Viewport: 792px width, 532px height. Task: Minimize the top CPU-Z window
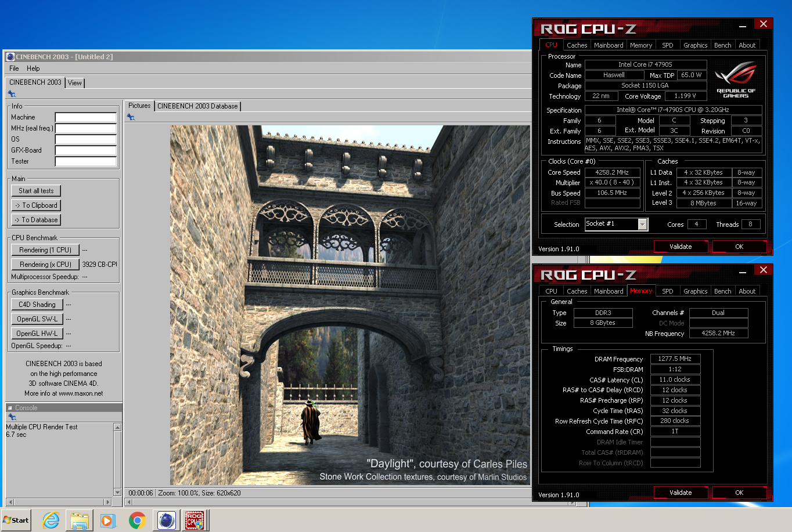[743, 26]
